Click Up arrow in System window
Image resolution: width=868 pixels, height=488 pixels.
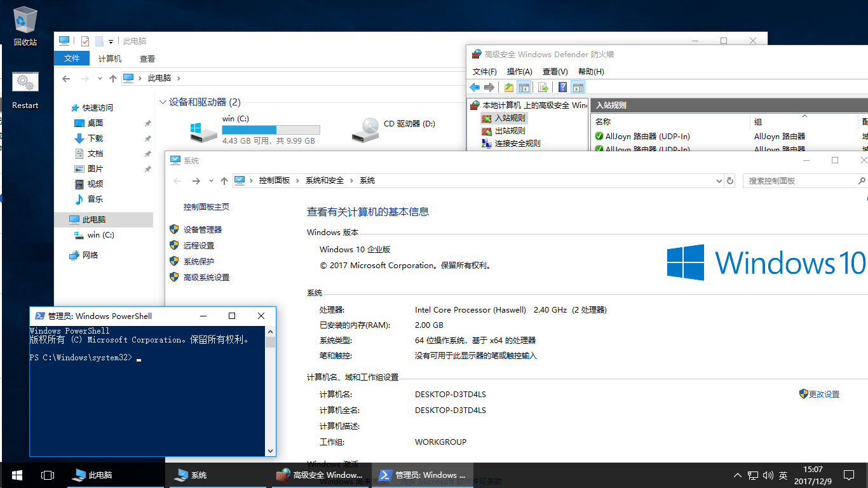click(224, 181)
